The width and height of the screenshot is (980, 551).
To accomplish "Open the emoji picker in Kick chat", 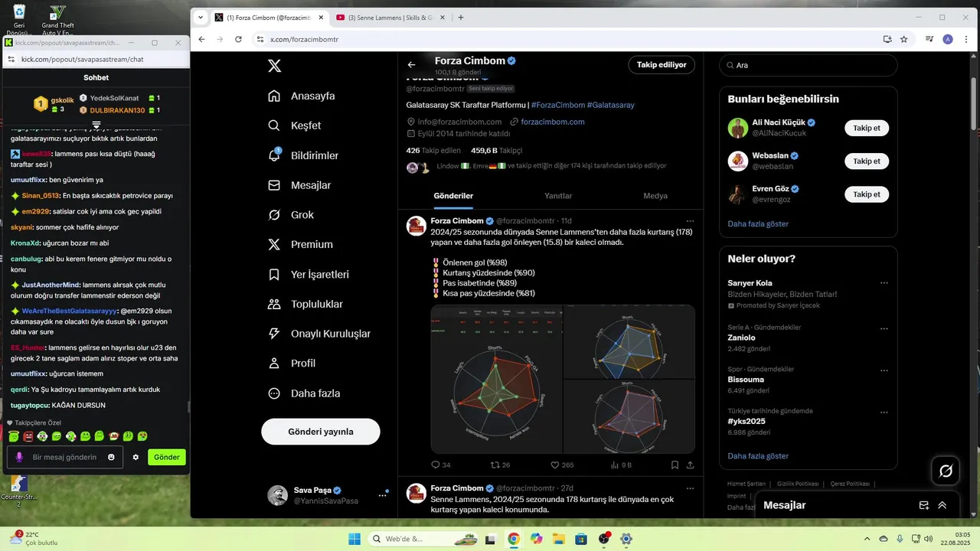I will coord(111,458).
